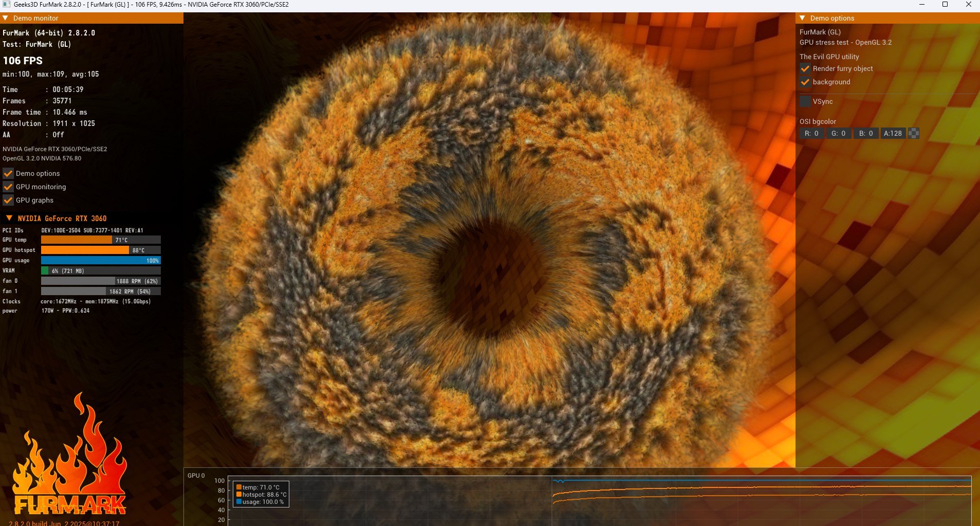This screenshot has height=526, width=980.
Task: Disable Render furry object checkbox
Action: point(805,68)
